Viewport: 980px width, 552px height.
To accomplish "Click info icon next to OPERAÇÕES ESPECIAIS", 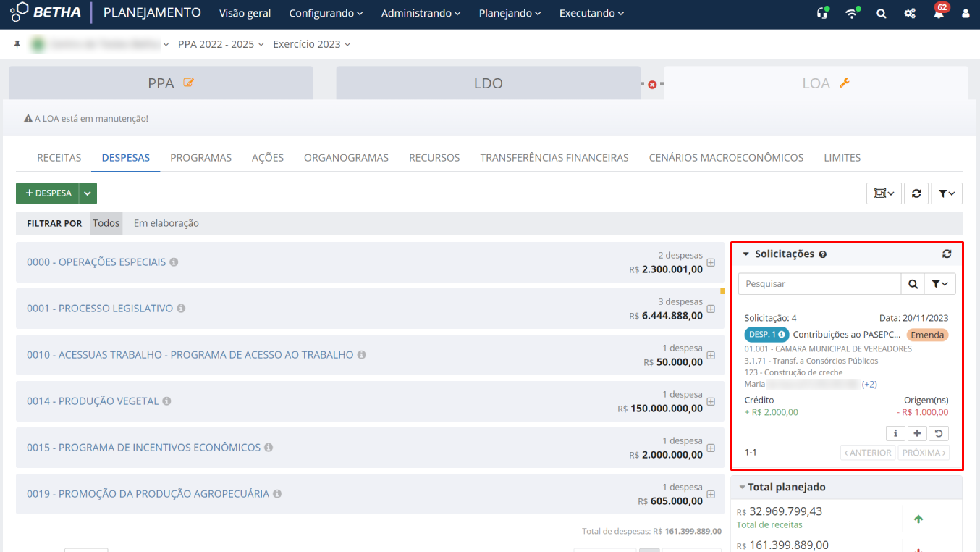I will pyautogui.click(x=174, y=262).
